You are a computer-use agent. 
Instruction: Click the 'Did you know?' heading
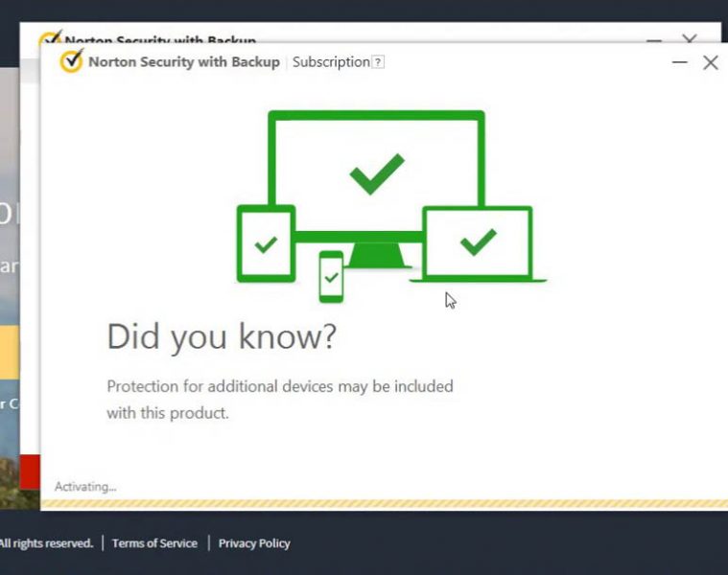tap(222, 337)
